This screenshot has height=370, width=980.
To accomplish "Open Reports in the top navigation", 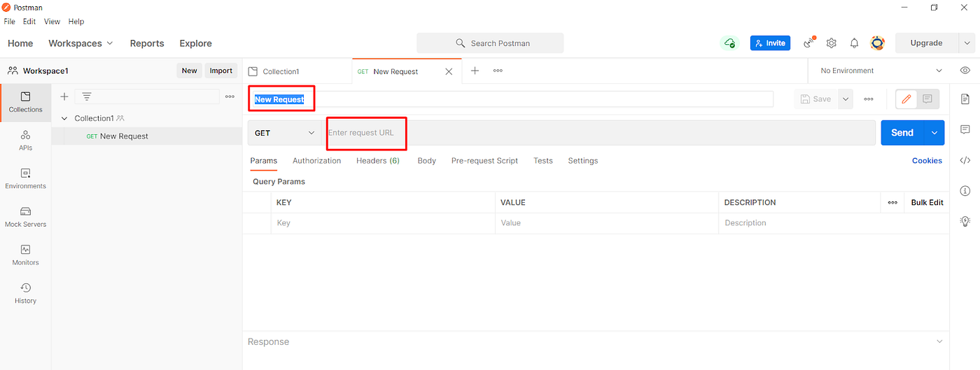I will [147, 43].
